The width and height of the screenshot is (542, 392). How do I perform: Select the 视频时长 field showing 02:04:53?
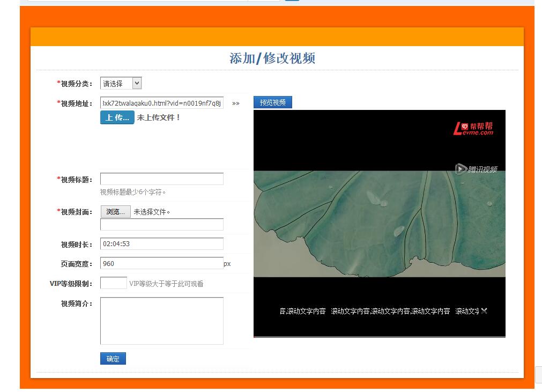(x=161, y=244)
